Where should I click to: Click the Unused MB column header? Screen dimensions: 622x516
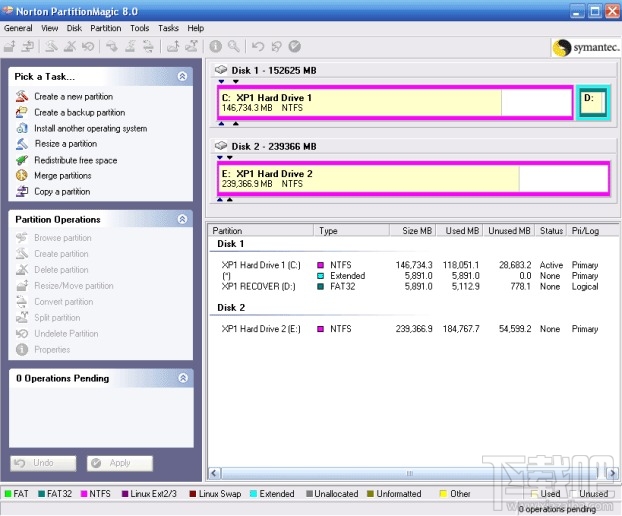[x=509, y=230]
